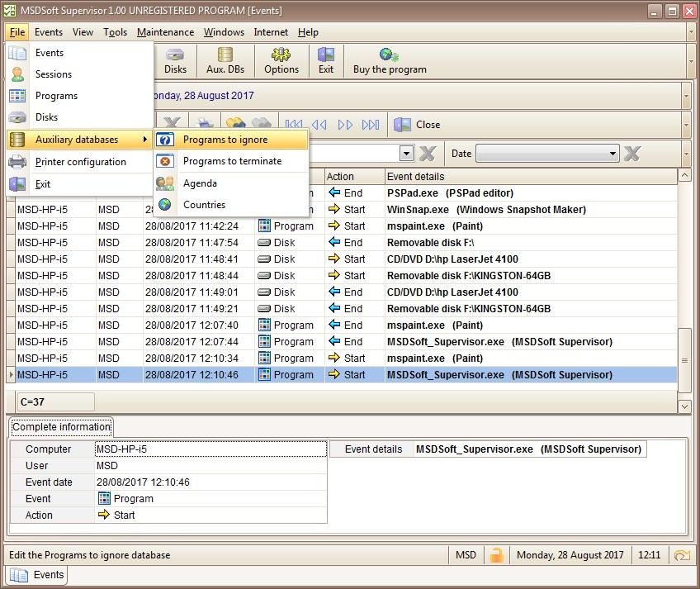Click the Aux. DBs toolbar icon
Image resolution: width=700 pixels, height=589 pixels.
click(x=225, y=60)
